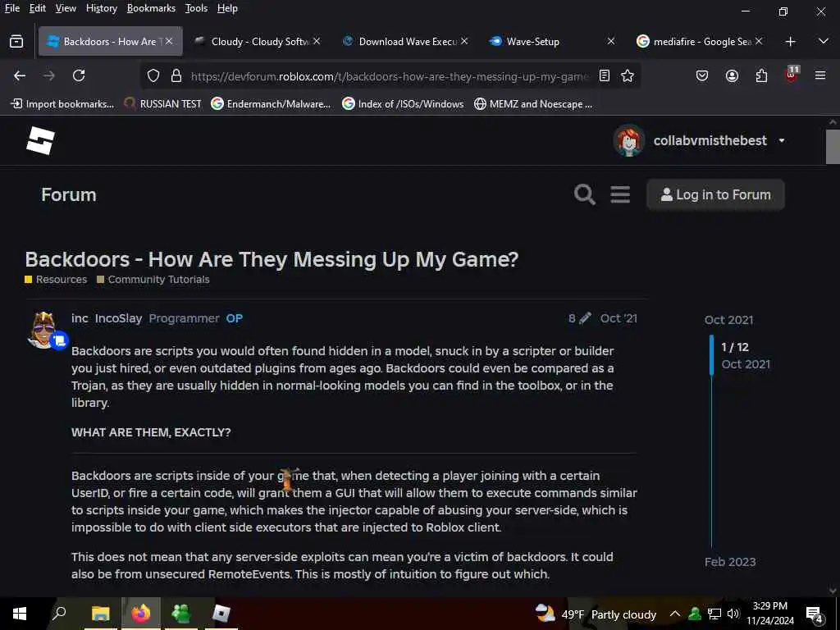Image resolution: width=840 pixels, height=630 pixels.
Task: Open Firefox account icon
Action: point(732,76)
